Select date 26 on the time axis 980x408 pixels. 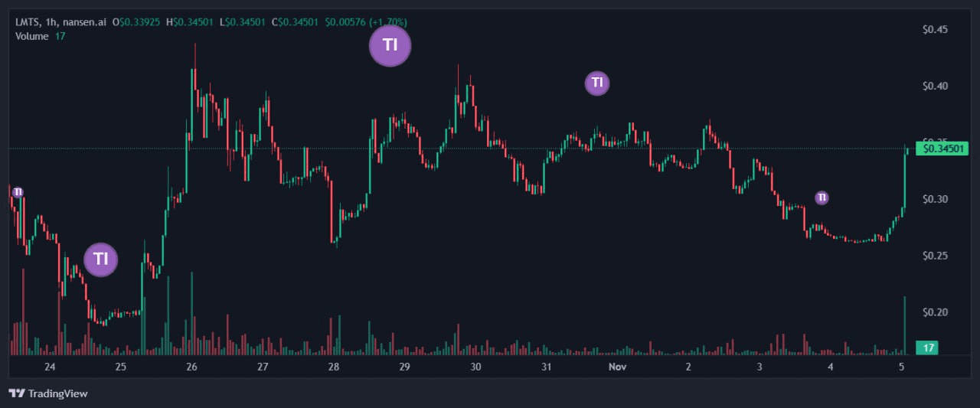pyautogui.click(x=191, y=367)
